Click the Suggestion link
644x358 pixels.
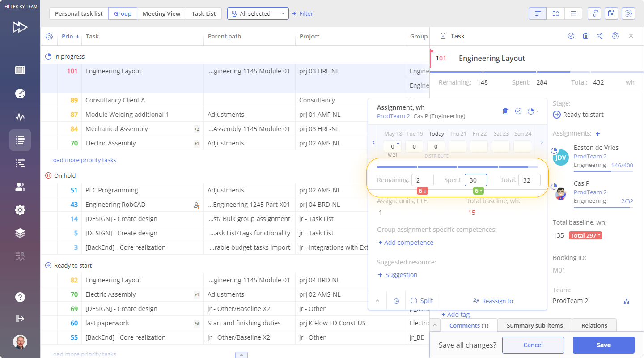pos(398,275)
